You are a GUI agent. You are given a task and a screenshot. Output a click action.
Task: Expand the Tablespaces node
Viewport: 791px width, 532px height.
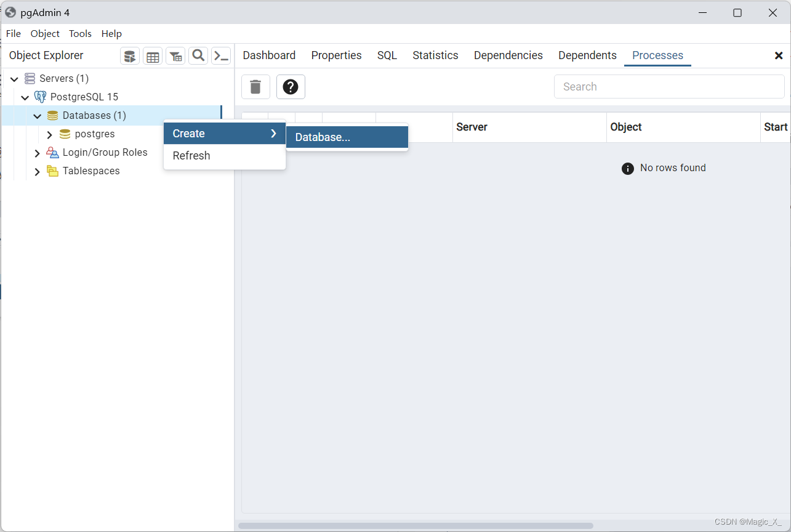[x=38, y=171]
